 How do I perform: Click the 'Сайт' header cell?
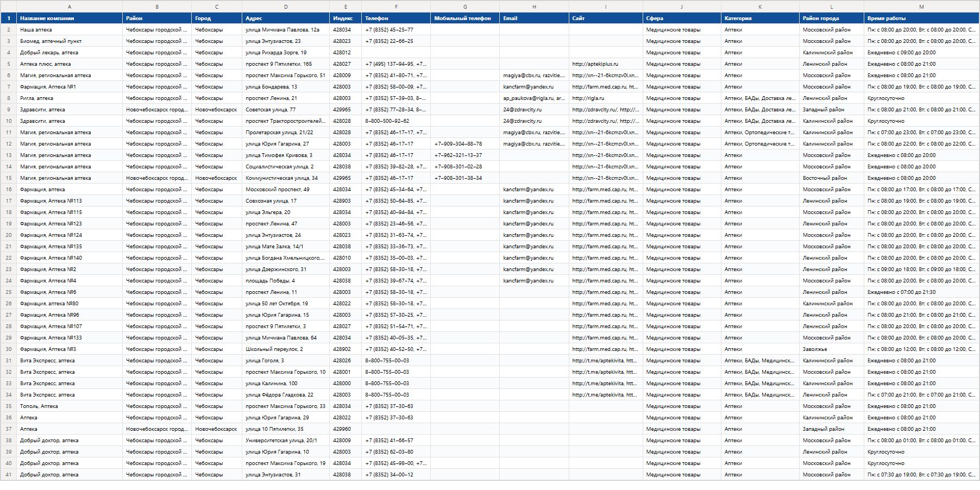point(606,18)
